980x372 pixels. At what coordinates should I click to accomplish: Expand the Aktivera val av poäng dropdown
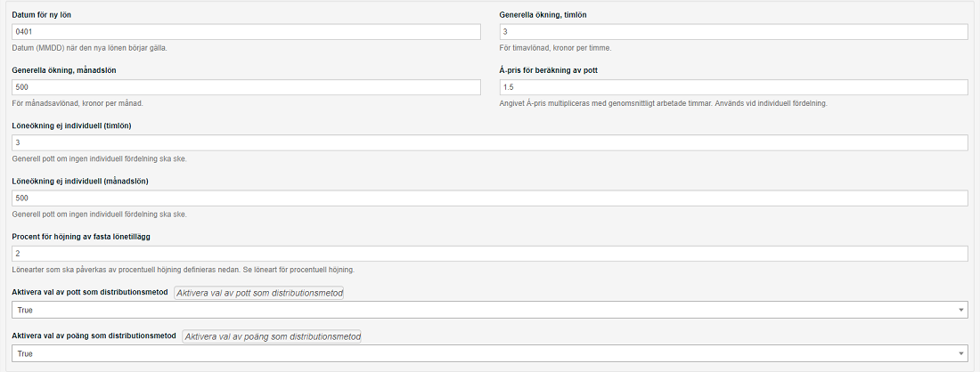490,353
